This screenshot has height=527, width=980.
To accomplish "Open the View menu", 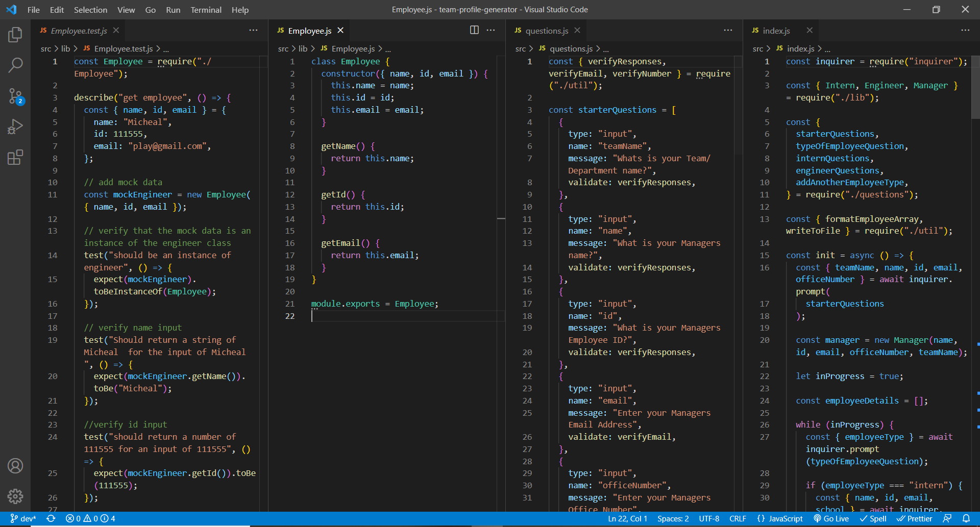I will 126,10.
